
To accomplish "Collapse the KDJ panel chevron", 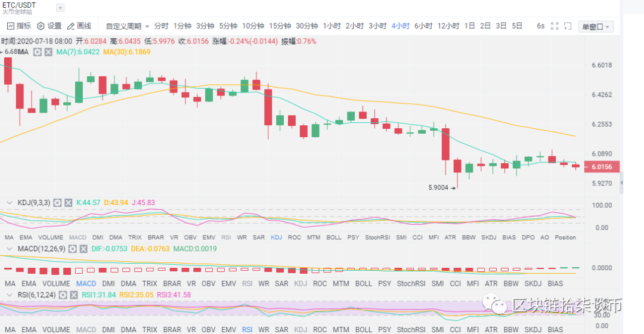I will click(x=8, y=203).
